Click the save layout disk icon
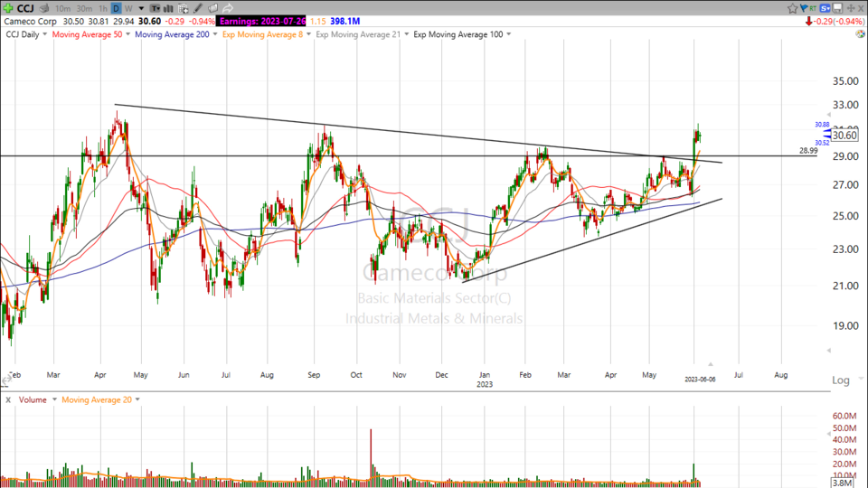This screenshot has width=868, height=488. point(837,8)
